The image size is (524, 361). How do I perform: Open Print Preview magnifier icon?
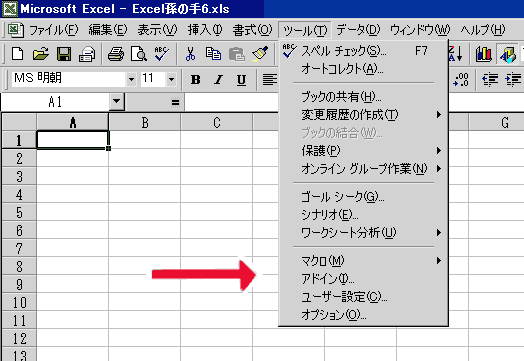click(138, 54)
